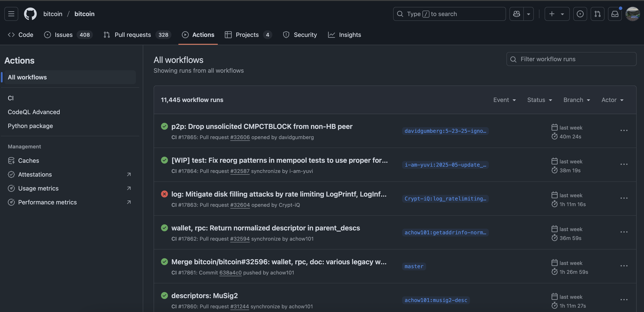The image size is (644, 312).
Task: View your issues icon in header
Action: pyautogui.click(x=580, y=14)
